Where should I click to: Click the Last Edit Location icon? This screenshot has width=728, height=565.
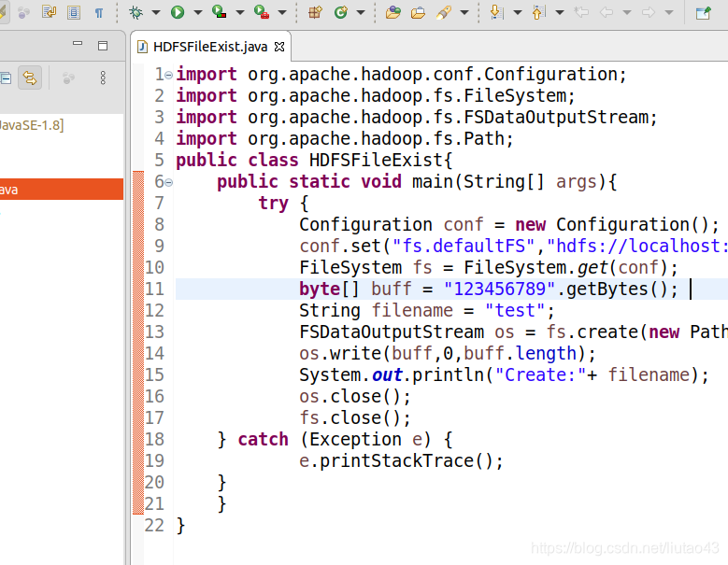(x=581, y=12)
